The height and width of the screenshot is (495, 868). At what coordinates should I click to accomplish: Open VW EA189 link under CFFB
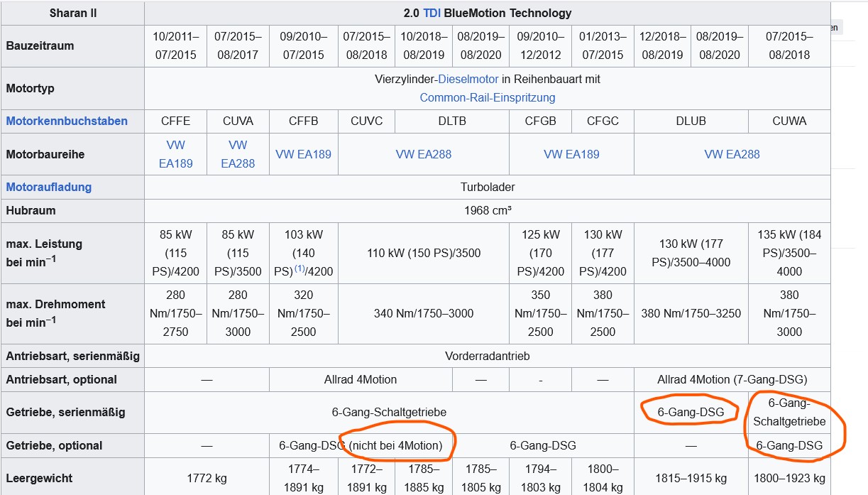[303, 153]
